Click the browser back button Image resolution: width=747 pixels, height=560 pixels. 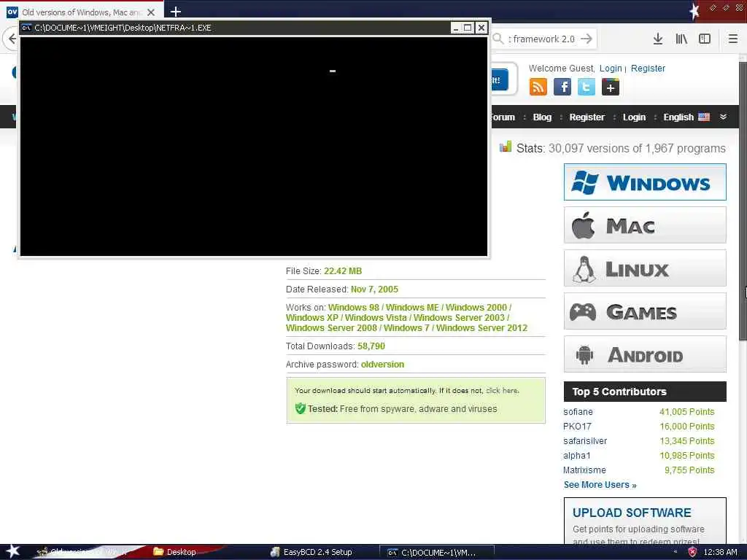point(12,39)
